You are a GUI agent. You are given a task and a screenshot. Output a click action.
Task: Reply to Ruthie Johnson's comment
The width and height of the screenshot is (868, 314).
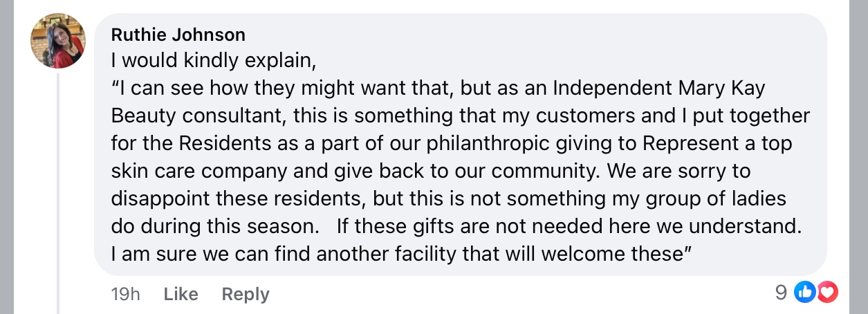(245, 294)
